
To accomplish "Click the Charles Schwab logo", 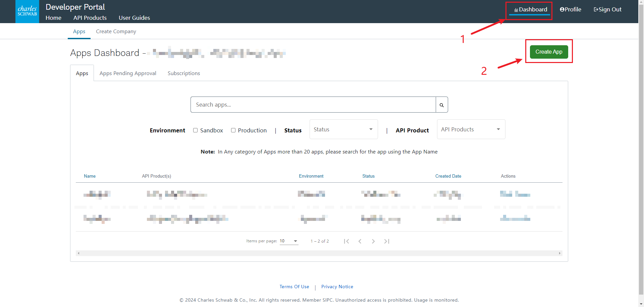I will 27,11.
